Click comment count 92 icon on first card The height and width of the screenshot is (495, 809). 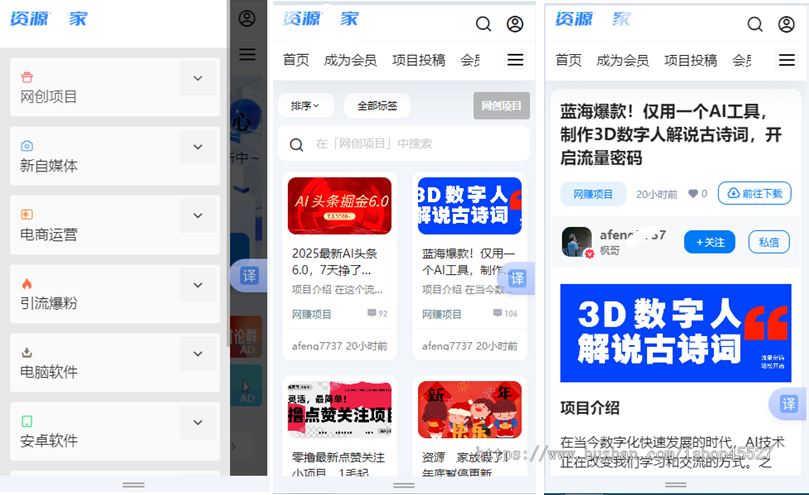pos(371,313)
